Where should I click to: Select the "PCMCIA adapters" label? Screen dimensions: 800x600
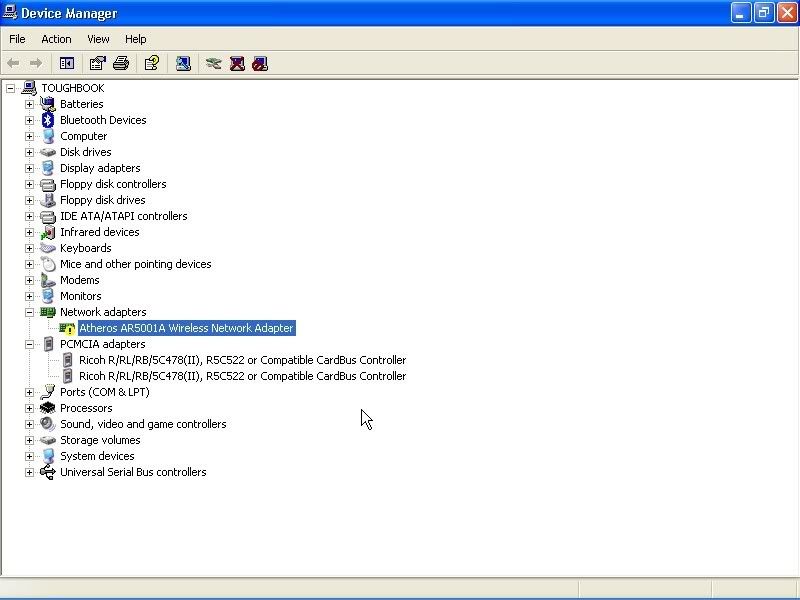tap(103, 344)
